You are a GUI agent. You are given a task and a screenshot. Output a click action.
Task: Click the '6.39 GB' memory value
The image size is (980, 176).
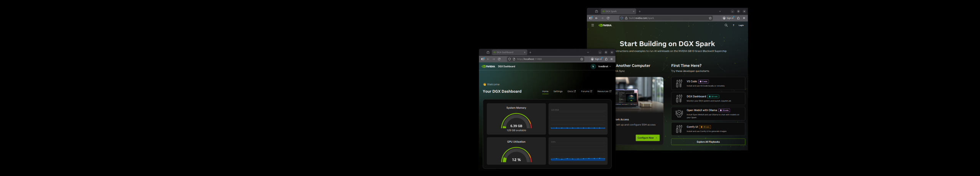click(x=516, y=126)
